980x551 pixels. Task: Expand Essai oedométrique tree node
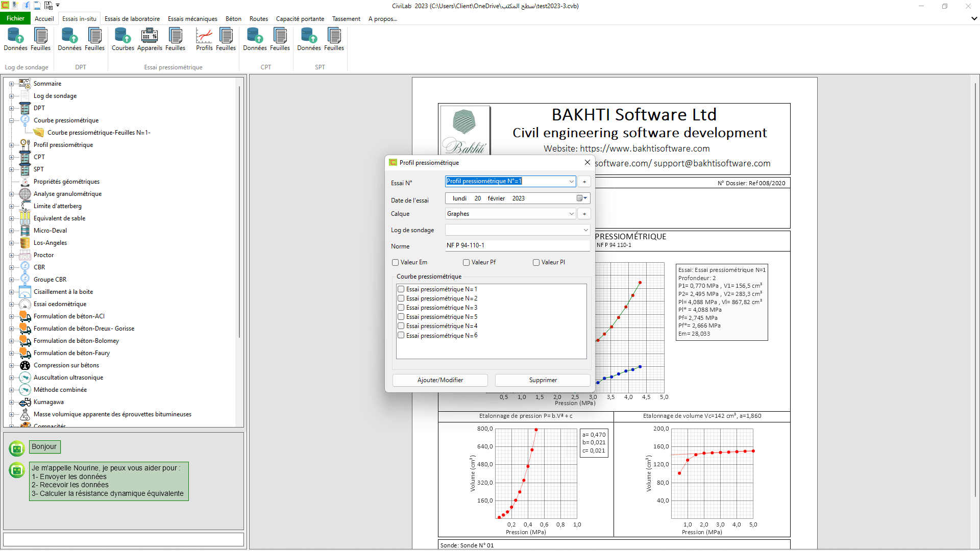click(11, 305)
